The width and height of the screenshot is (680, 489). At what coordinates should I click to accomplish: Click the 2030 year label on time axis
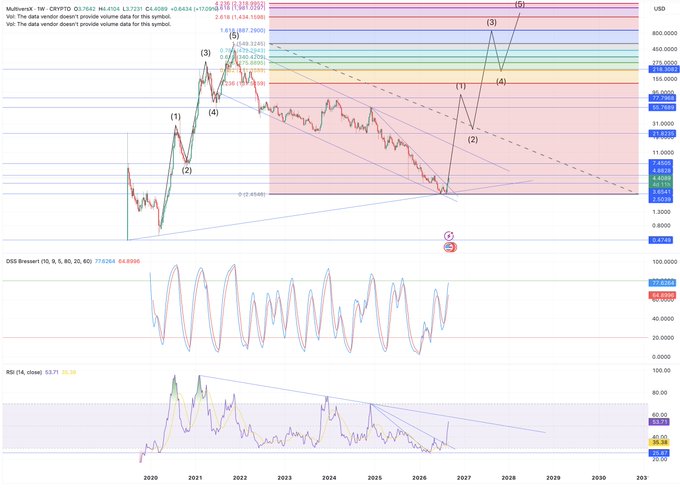click(x=599, y=478)
